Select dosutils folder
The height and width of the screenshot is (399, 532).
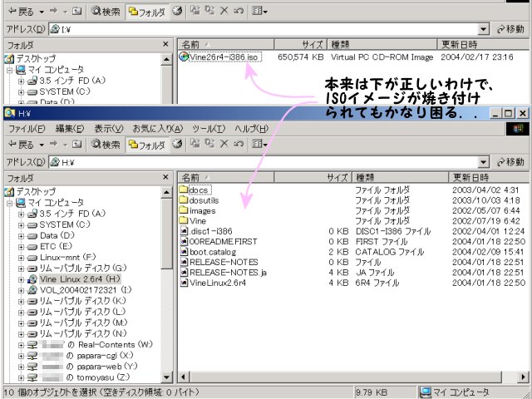pyautogui.click(x=199, y=200)
